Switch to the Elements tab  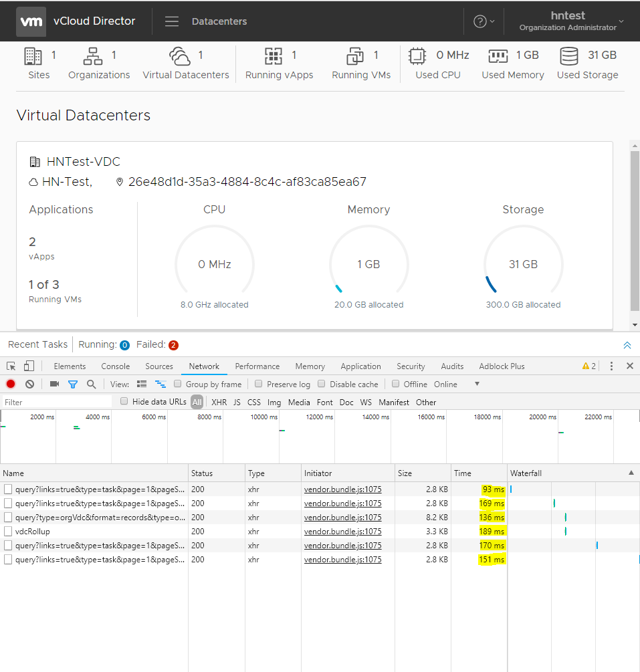click(70, 366)
